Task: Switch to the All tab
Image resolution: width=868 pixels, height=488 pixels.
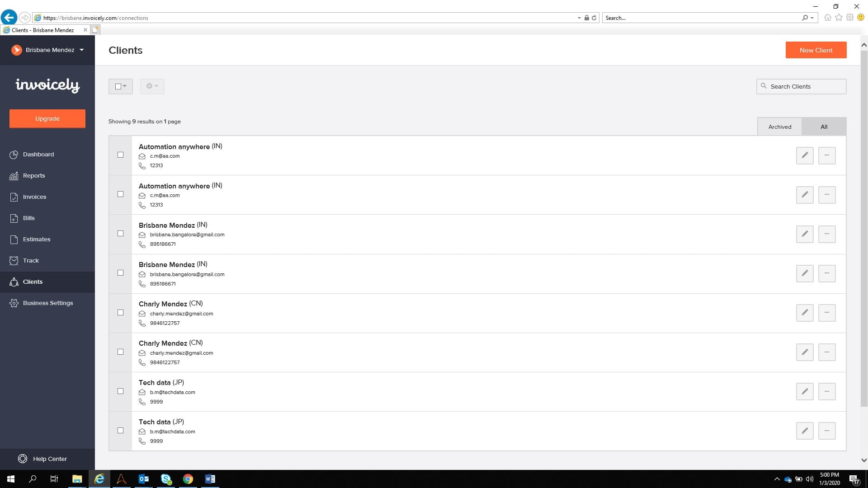Action: 824,127
